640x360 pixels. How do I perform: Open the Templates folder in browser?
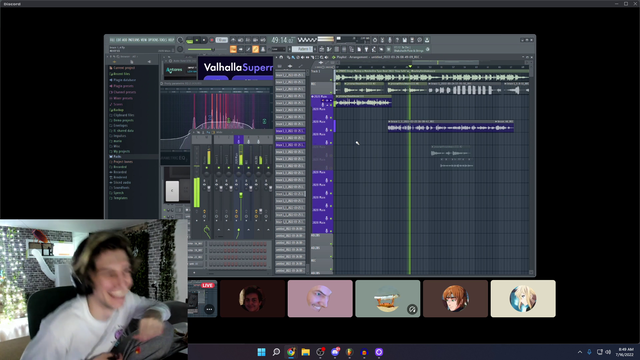pos(119,198)
